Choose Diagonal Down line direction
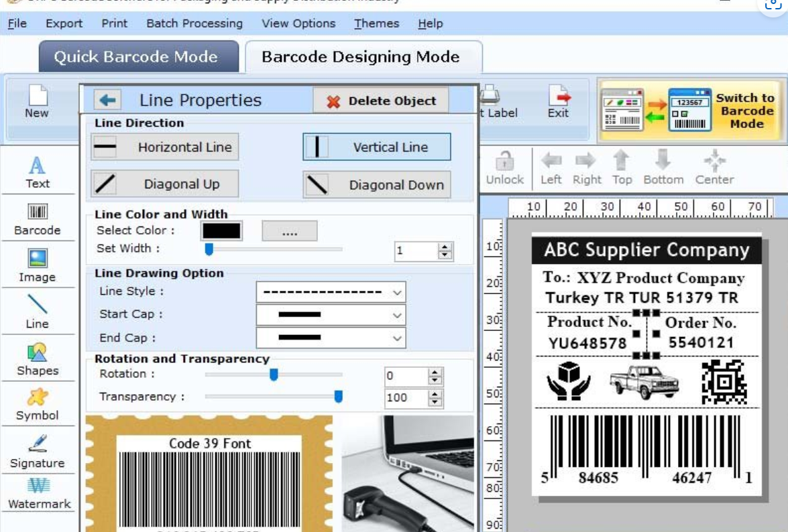 click(x=377, y=184)
